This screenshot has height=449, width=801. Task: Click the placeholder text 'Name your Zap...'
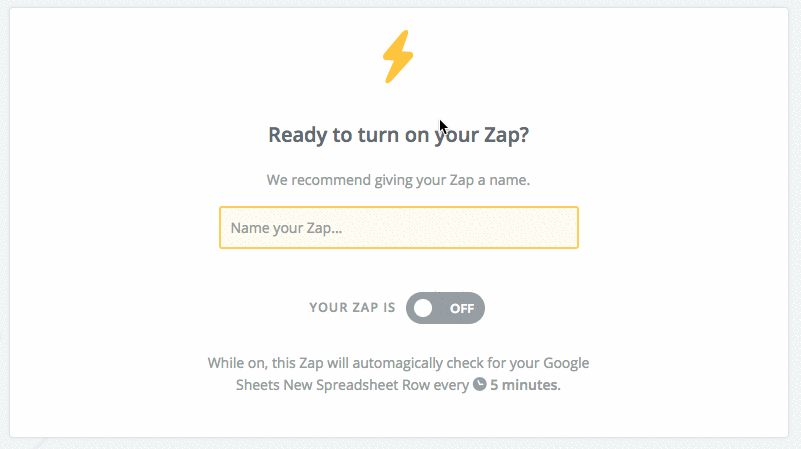(286, 228)
